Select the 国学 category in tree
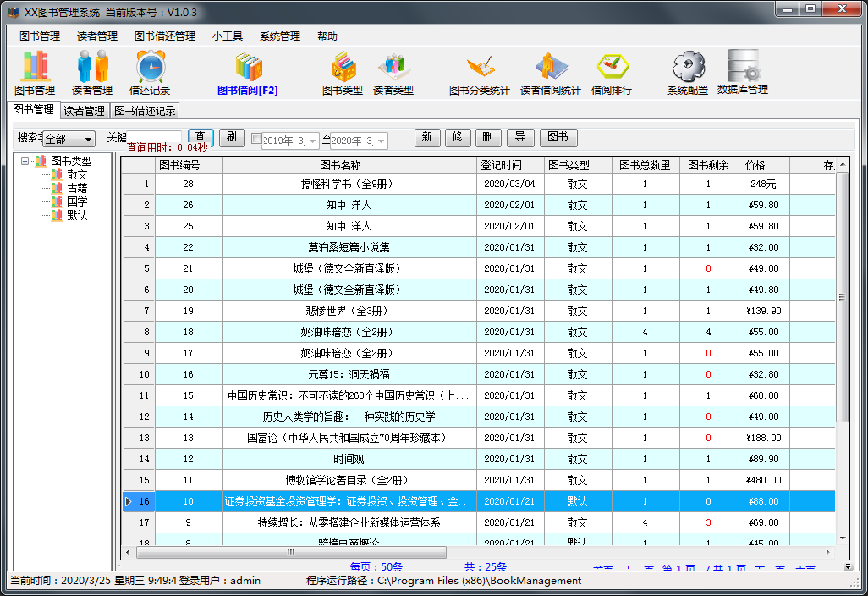The image size is (868, 596). [x=77, y=201]
